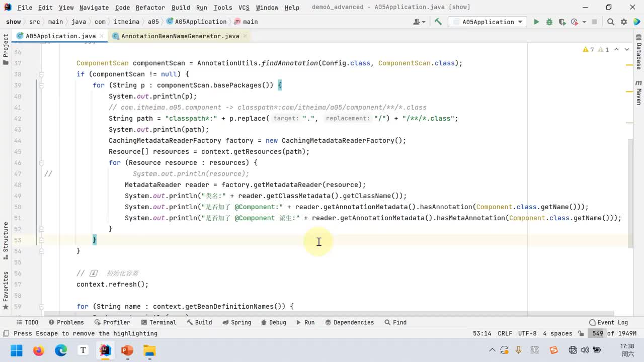Open the user account icon menu
The width and height of the screenshot is (644, 362).
tap(419, 22)
